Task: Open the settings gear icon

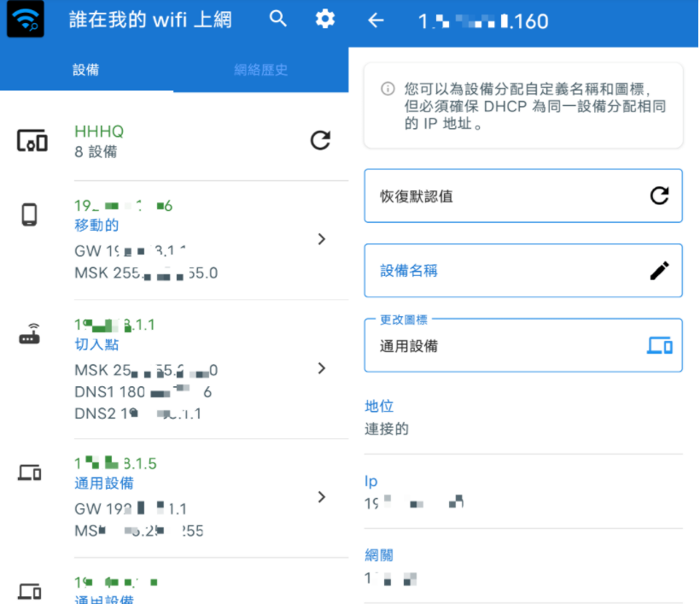Action: click(x=324, y=19)
